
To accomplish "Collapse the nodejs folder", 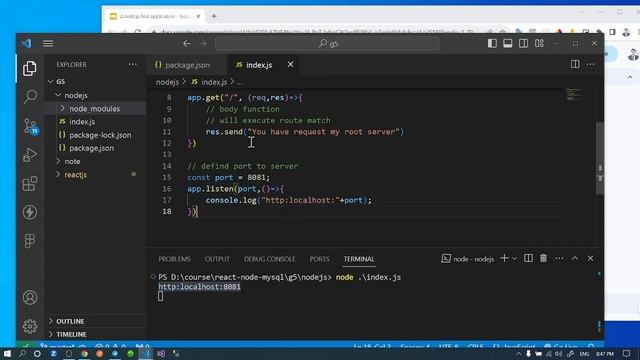I will [58, 95].
